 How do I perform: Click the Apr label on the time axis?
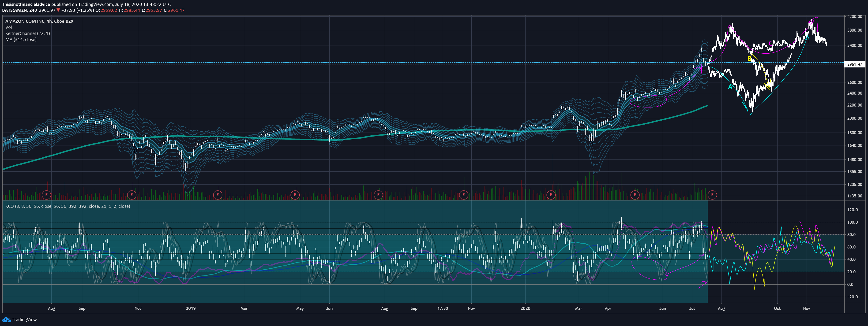point(608,308)
